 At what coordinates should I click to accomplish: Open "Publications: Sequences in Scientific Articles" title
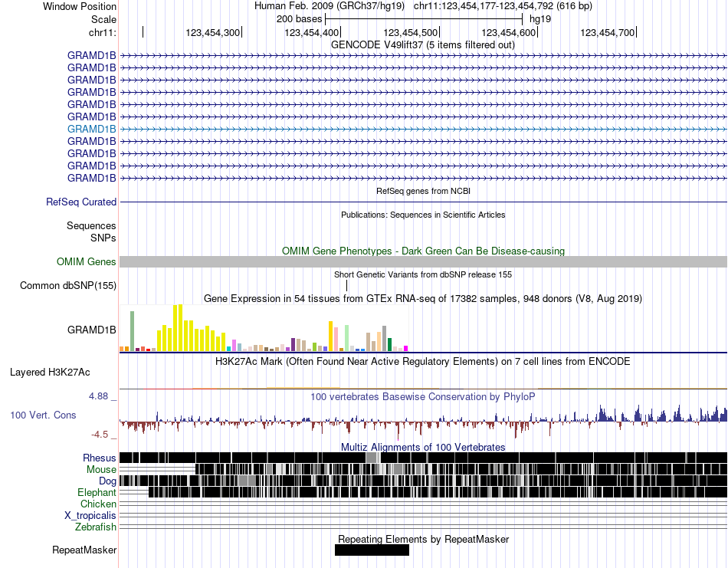[x=423, y=215]
